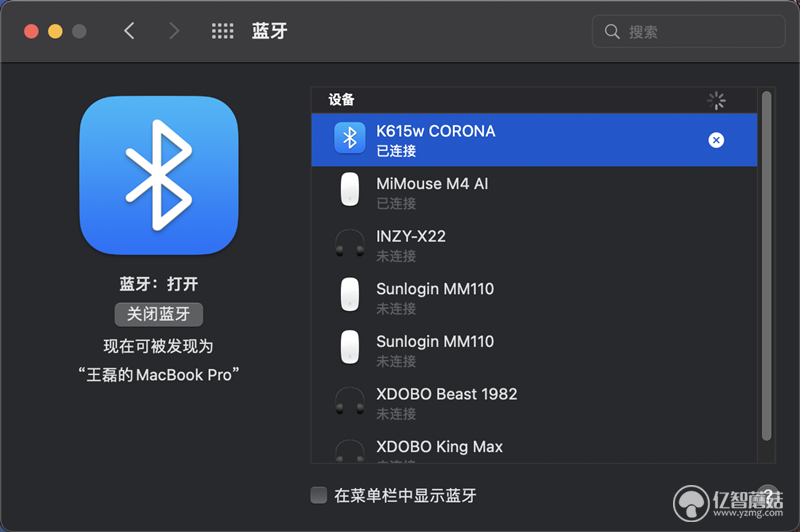Click the forward arrow in toolbar
This screenshot has height=532, width=800.
[174, 31]
